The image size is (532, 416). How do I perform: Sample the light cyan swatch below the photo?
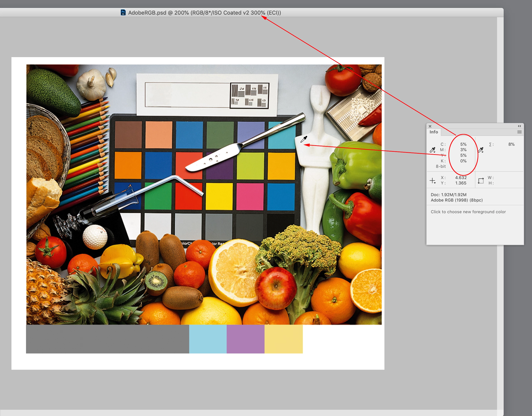coord(208,339)
